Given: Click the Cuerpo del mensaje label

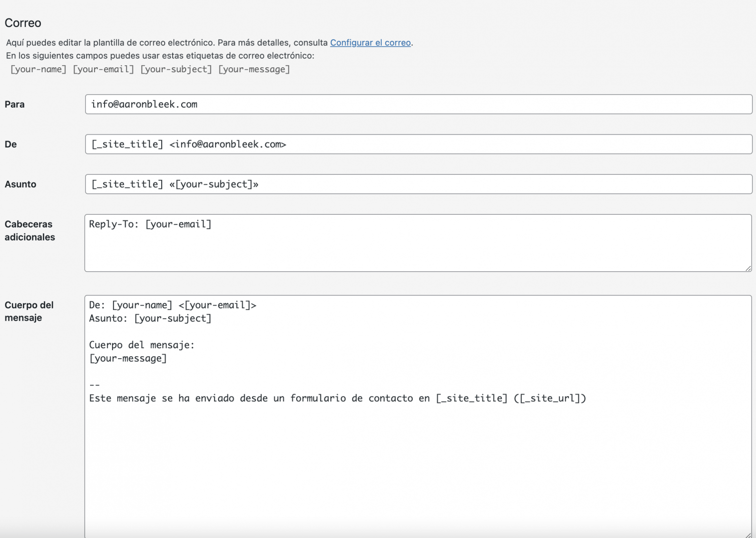Looking at the screenshot, I should pos(29,311).
